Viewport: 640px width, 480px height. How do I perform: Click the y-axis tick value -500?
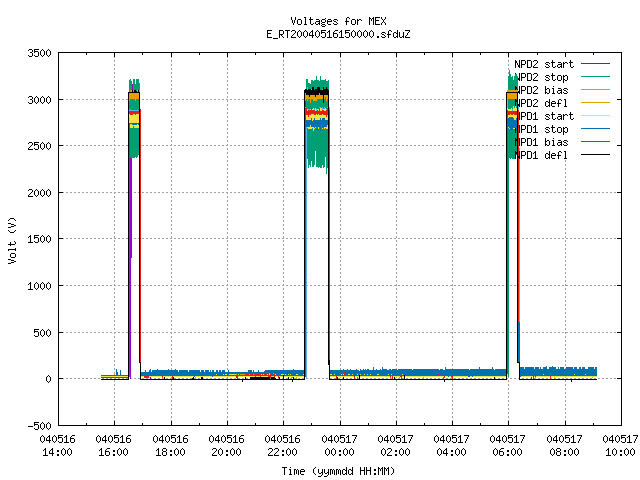pyautogui.click(x=40, y=426)
